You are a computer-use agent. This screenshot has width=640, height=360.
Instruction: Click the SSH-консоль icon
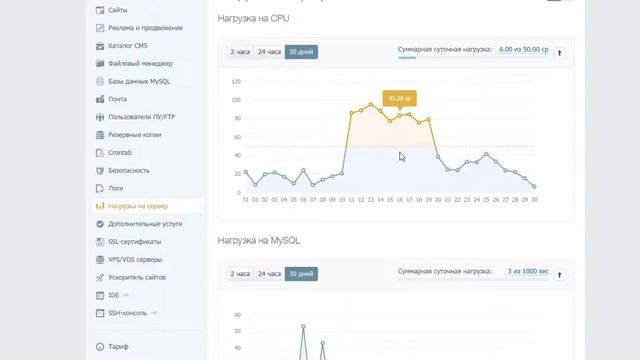[100, 313]
